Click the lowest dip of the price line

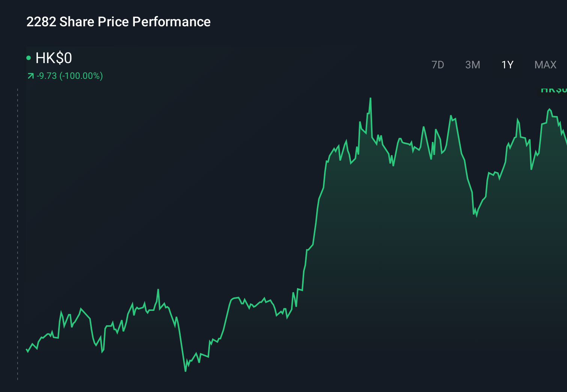click(185, 371)
